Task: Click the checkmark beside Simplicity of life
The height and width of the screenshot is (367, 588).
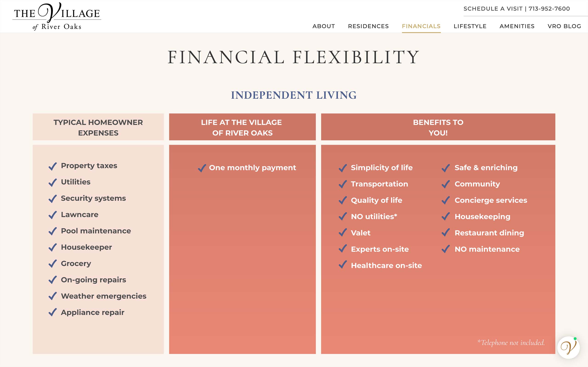Action: tap(343, 168)
